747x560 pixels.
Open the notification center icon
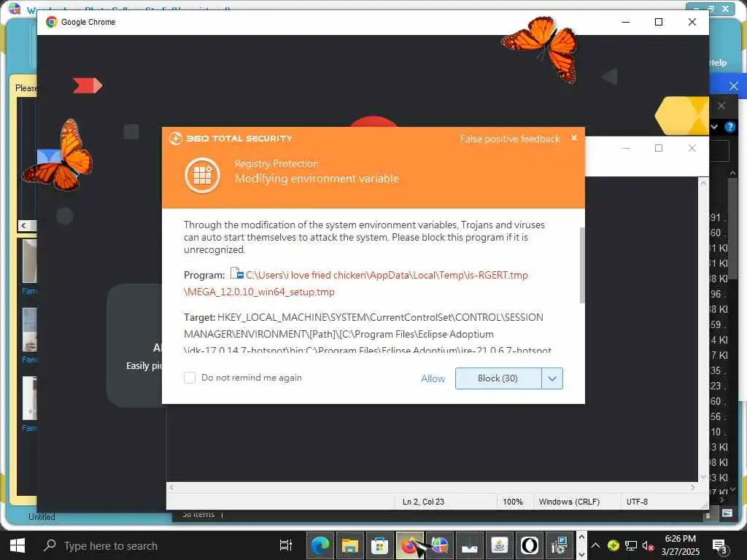click(x=719, y=547)
